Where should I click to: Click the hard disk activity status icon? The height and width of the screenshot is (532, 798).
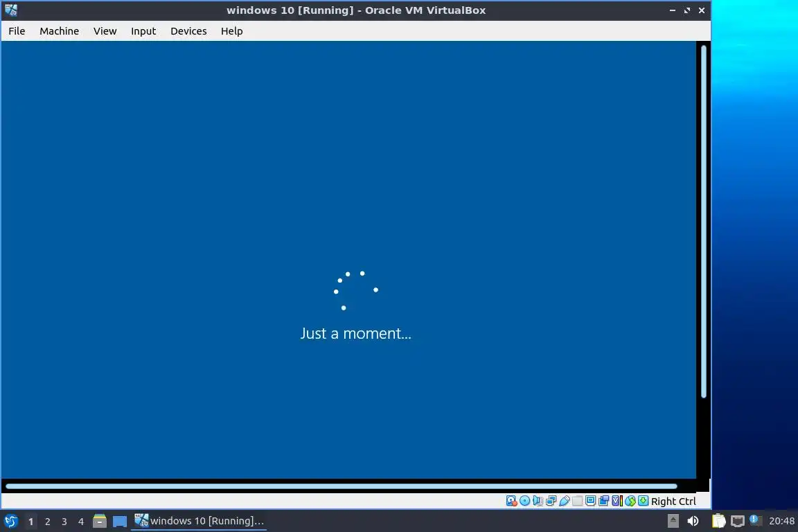coord(511,501)
